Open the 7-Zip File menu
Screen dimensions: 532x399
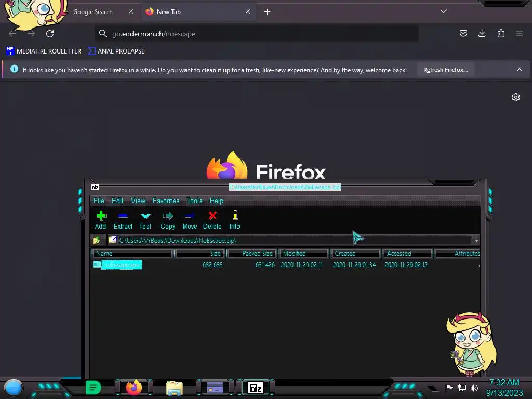click(99, 201)
